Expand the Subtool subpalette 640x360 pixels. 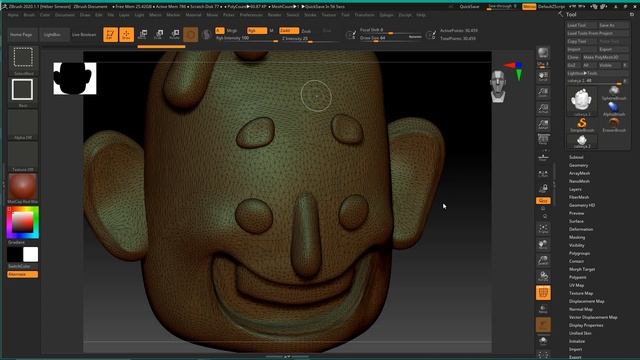coord(576,157)
